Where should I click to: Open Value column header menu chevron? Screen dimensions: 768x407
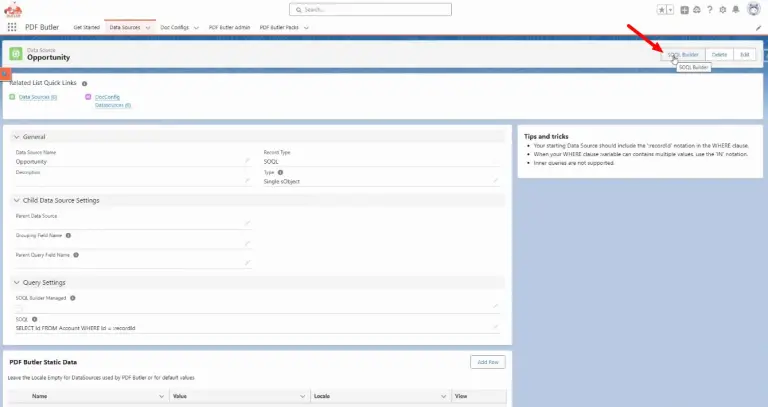302,396
